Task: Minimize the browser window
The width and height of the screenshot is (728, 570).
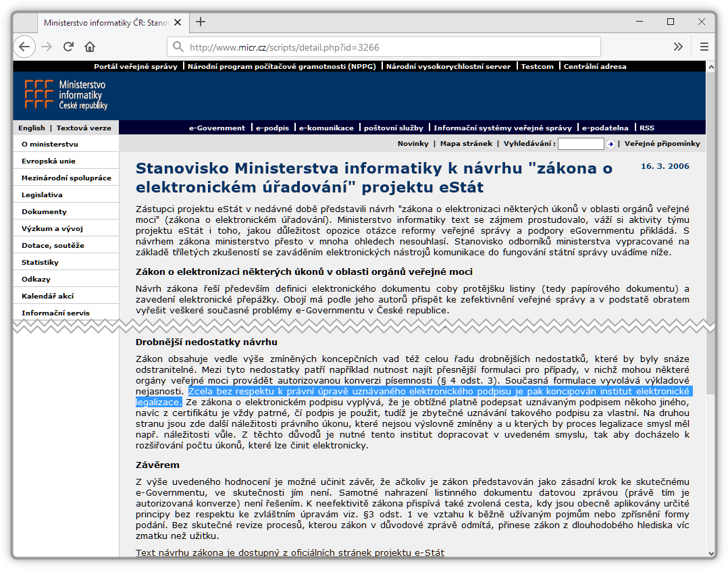Action: [640, 22]
